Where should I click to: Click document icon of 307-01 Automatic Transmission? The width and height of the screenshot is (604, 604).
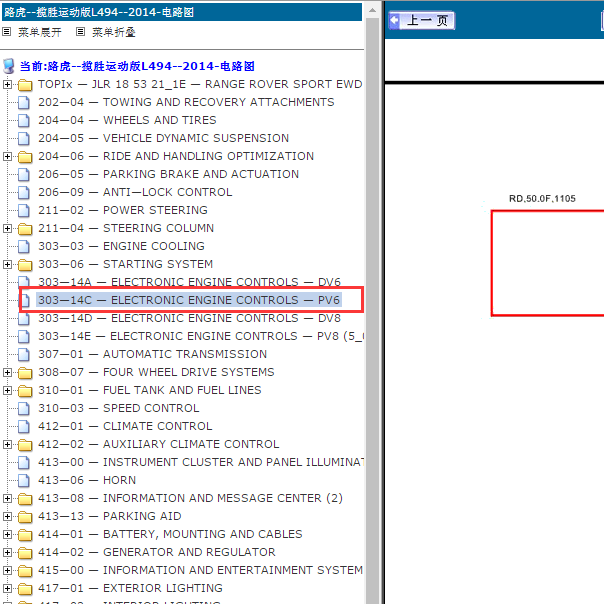[24, 355]
